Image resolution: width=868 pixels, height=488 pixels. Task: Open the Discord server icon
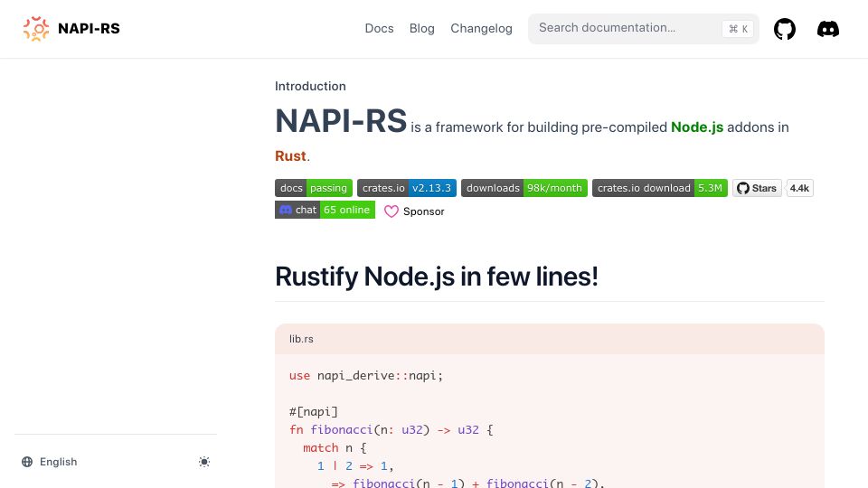click(828, 29)
